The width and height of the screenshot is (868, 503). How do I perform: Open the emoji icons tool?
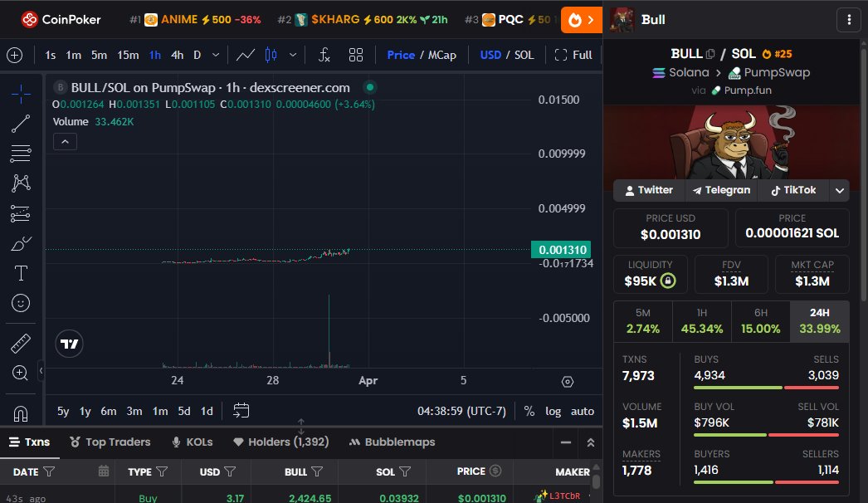click(x=21, y=303)
